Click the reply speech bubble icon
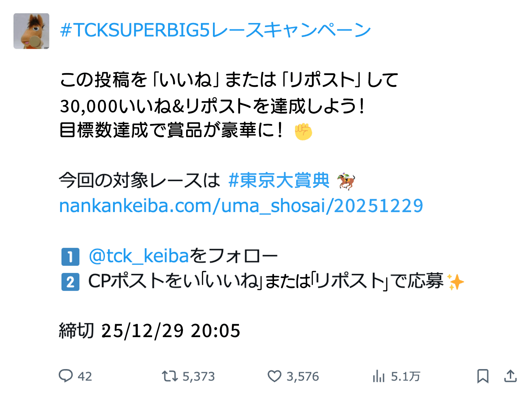 (x=66, y=376)
